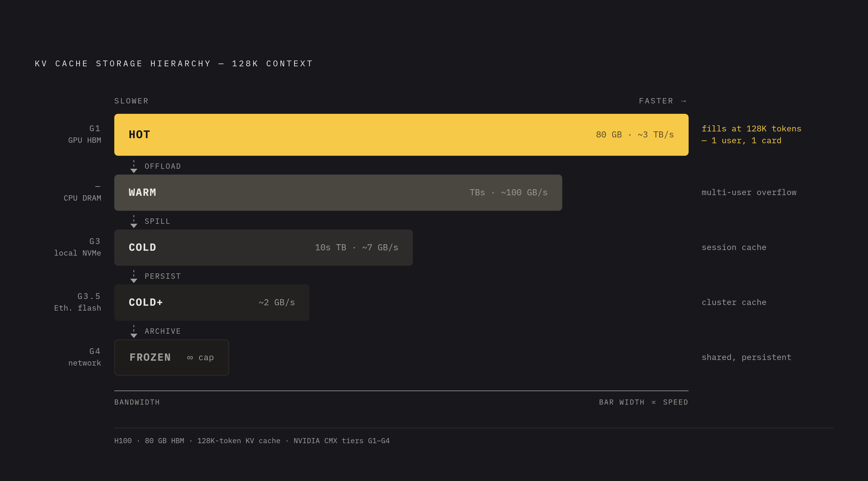Click the G3.5 Eth. flash label
The image size is (868, 481).
click(77, 302)
